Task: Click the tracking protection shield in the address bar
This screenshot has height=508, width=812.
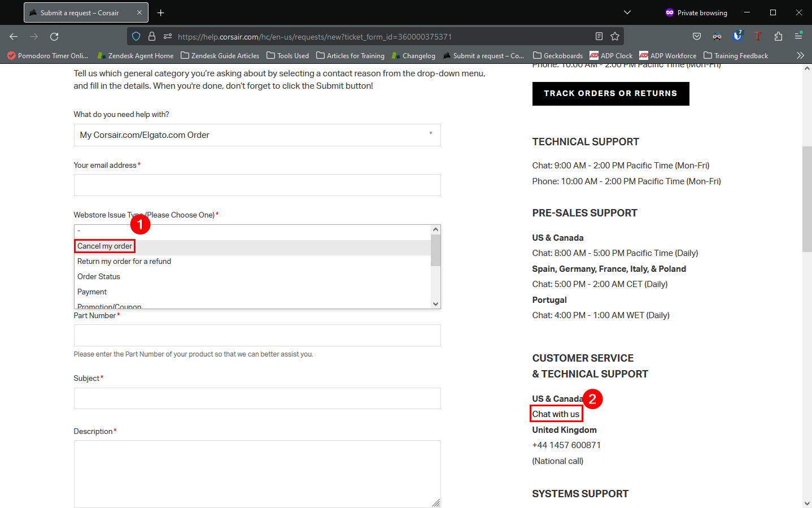Action: [136, 36]
